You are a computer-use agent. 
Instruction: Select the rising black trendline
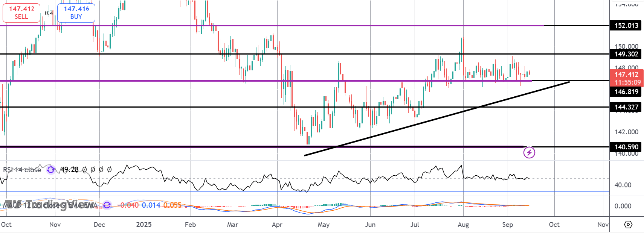pyautogui.click(x=437, y=119)
